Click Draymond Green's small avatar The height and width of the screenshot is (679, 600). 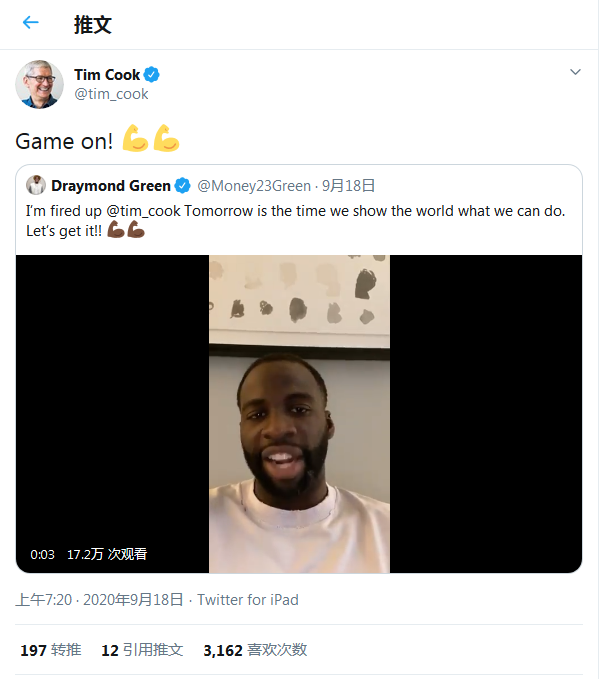[x=36, y=185]
